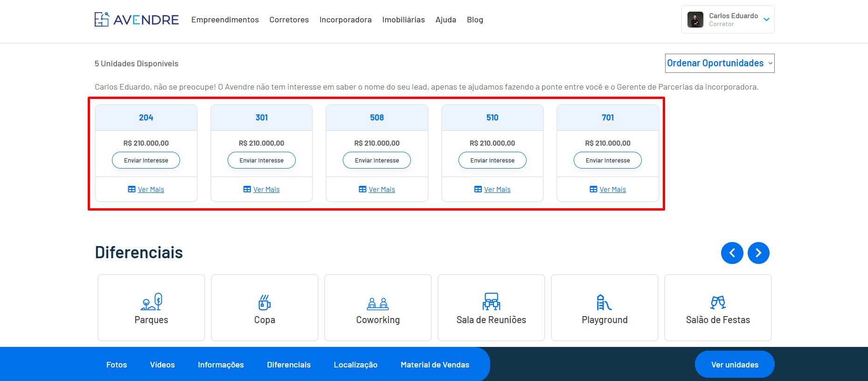The height and width of the screenshot is (381, 868).
Task: Click the Diferenciais heading
Action: pyautogui.click(x=139, y=253)
